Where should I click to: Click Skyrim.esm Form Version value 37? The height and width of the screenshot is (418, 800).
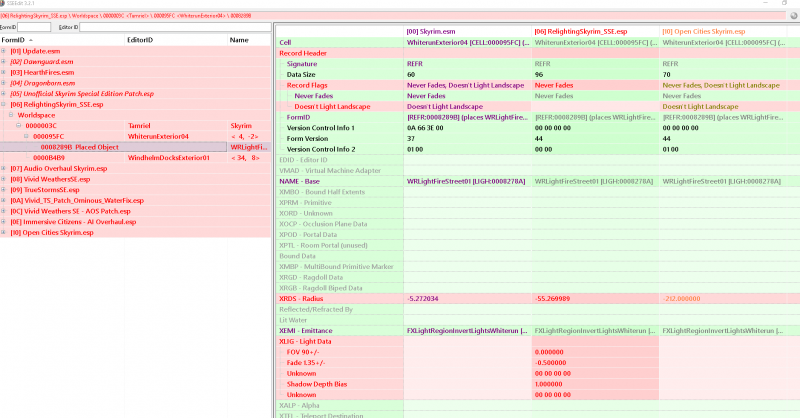[411, 138]
